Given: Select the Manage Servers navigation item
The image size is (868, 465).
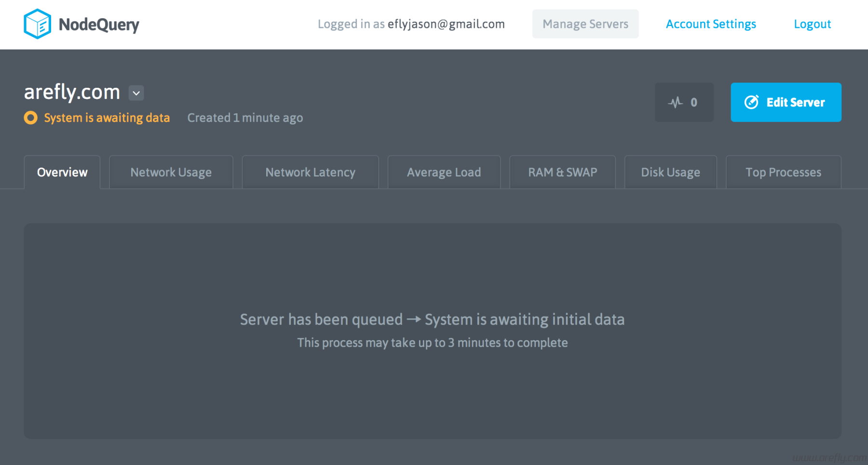Looking at the screenshot, I should coord(585,24).
